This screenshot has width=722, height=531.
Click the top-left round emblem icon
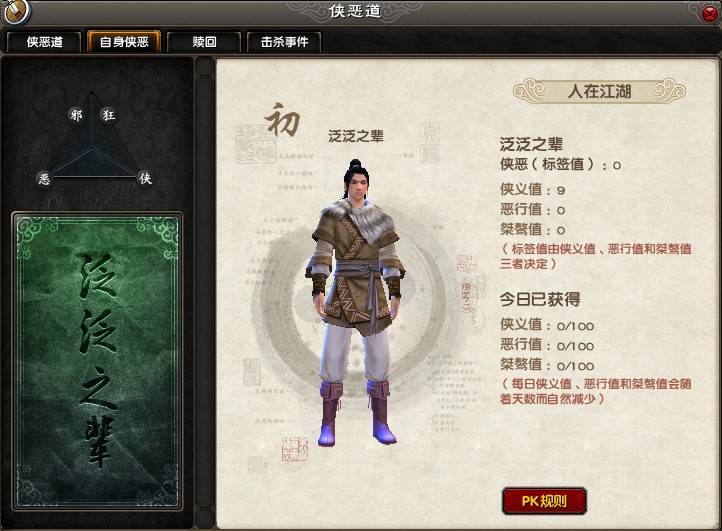(x=15, y=11)
